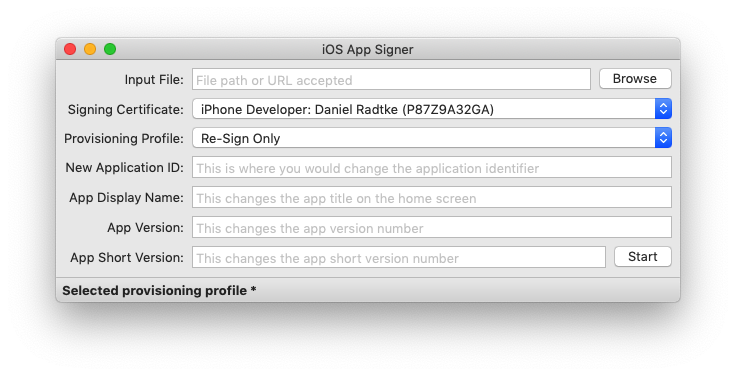
Task: Click the 'New Application ID:' label
Action: coord(124,168)
